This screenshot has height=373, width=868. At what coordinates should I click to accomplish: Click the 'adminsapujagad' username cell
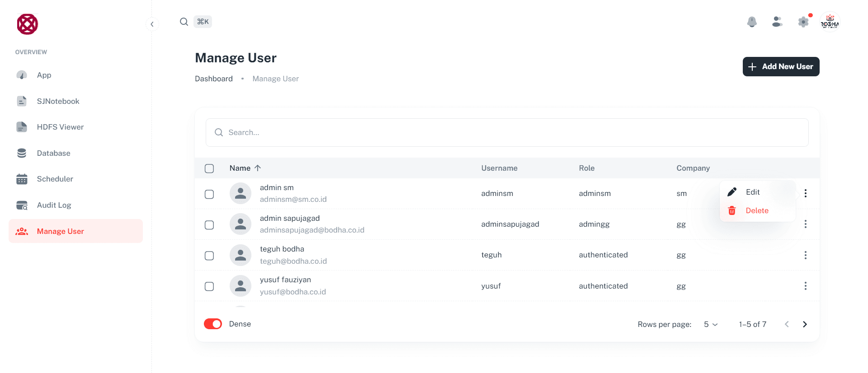[x=510, y=224]
